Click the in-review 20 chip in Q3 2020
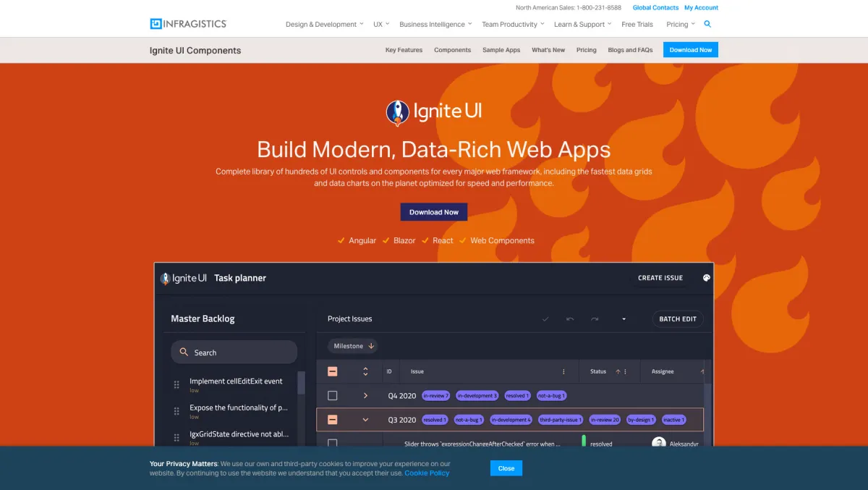 click(x=605, y=420)
